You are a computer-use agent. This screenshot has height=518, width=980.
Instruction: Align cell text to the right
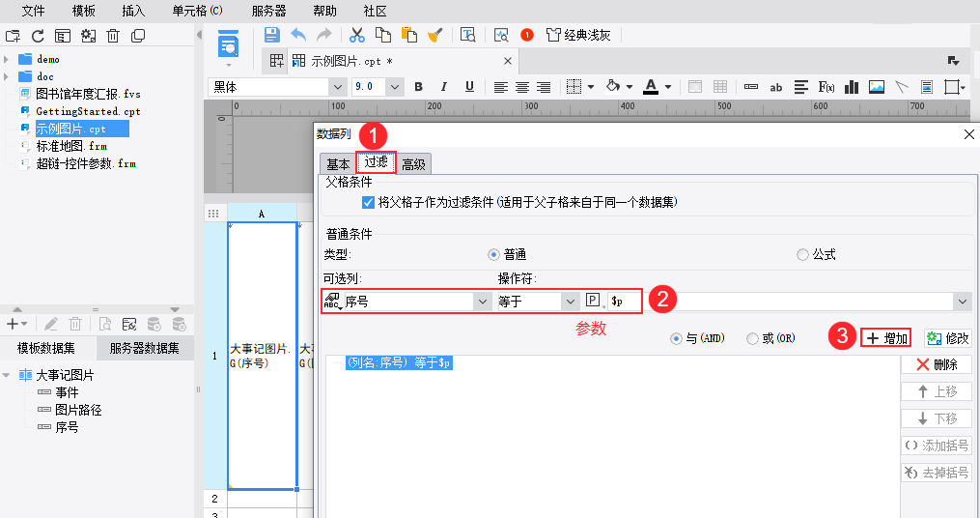click(544, 88)
